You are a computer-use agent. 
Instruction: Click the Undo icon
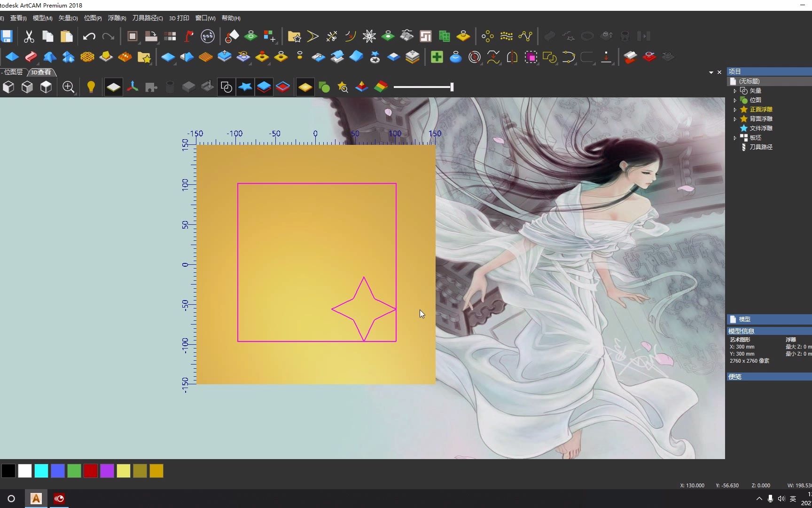(x=88, y=36)
